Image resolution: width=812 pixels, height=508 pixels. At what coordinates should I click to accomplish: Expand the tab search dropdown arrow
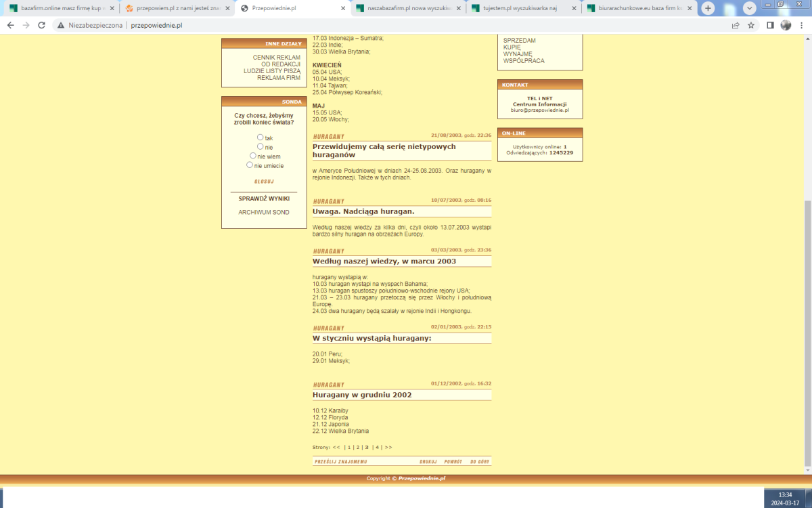pos(750,8)
